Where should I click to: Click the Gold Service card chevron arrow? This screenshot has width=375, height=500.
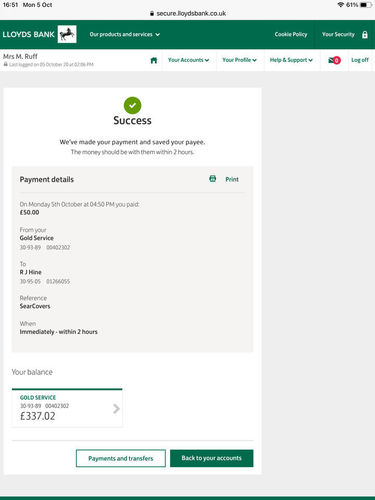point(116,408)
